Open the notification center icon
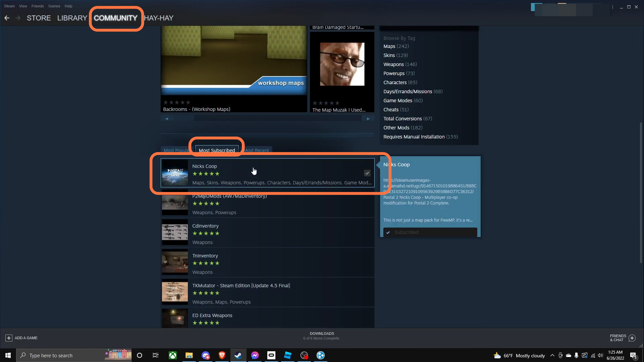The width and height of the screenshot is (644, 362). (x=633, y=356)
